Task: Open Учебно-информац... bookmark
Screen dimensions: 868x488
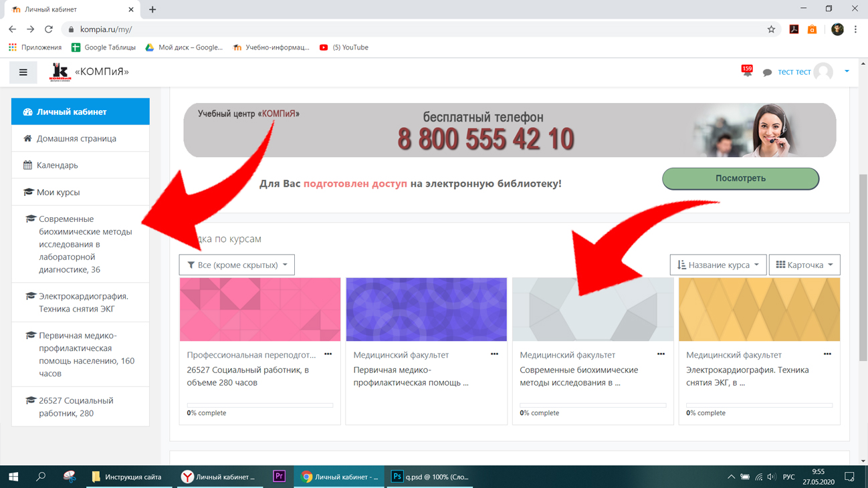Action: coord(271,47)
